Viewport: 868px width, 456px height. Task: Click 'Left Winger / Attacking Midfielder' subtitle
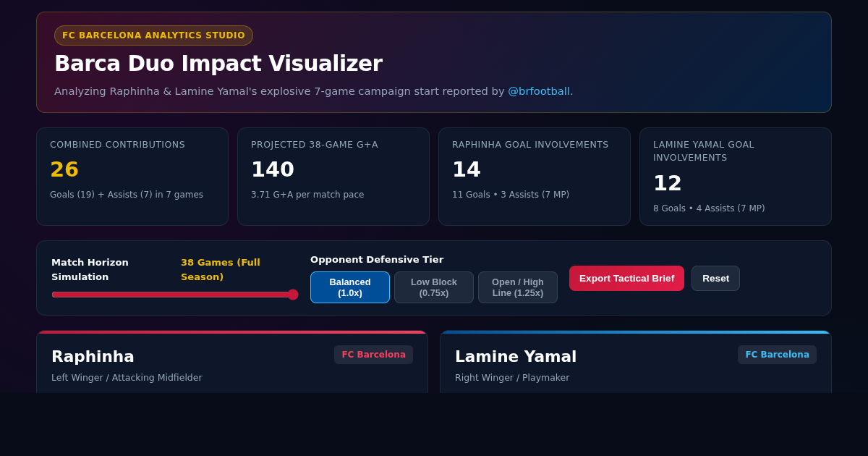[x=127, y=378]
